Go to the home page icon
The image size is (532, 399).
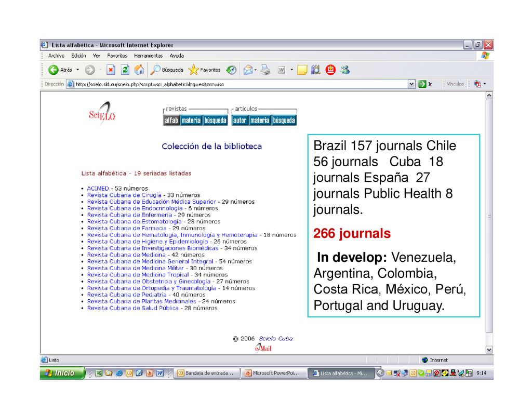click(x=139, y=70)
